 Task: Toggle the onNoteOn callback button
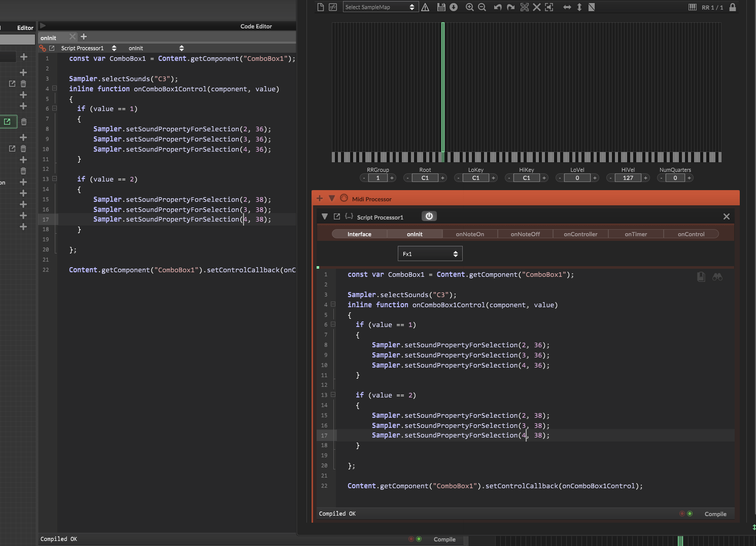[x=470, y=234]
